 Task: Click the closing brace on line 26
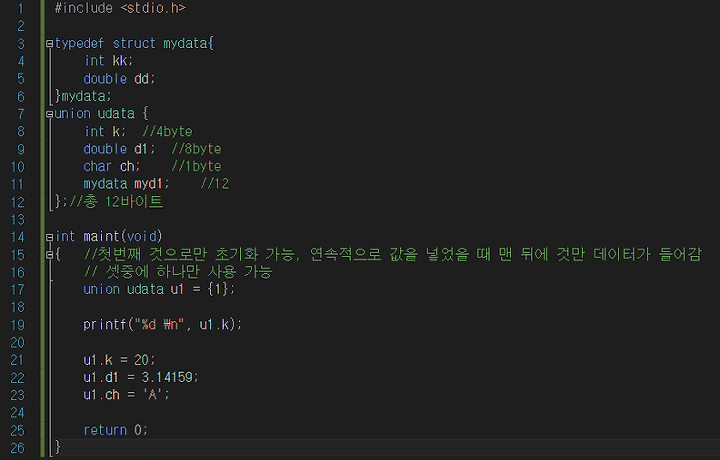[x=58, y=447]
